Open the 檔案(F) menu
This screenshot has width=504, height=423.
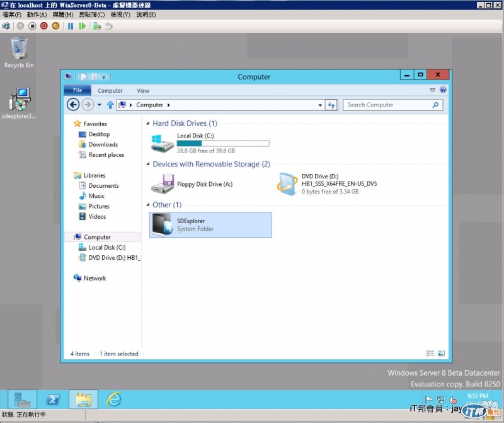pos(12,14)
